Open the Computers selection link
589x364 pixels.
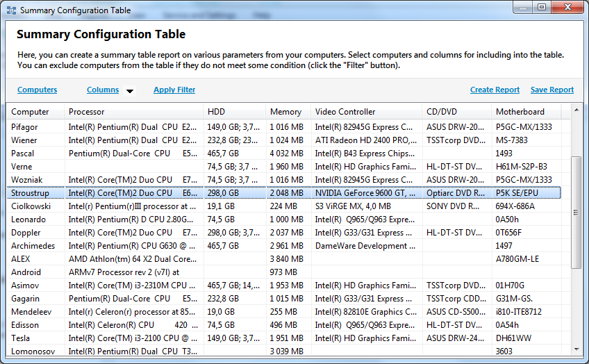coord(38,90)
